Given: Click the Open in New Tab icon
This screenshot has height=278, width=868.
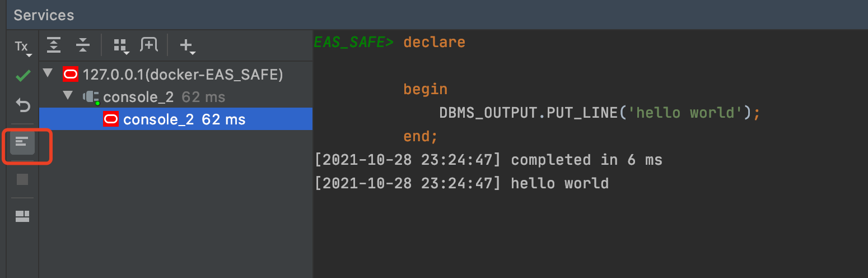Looking at the screenshot, I should point(149,45).
